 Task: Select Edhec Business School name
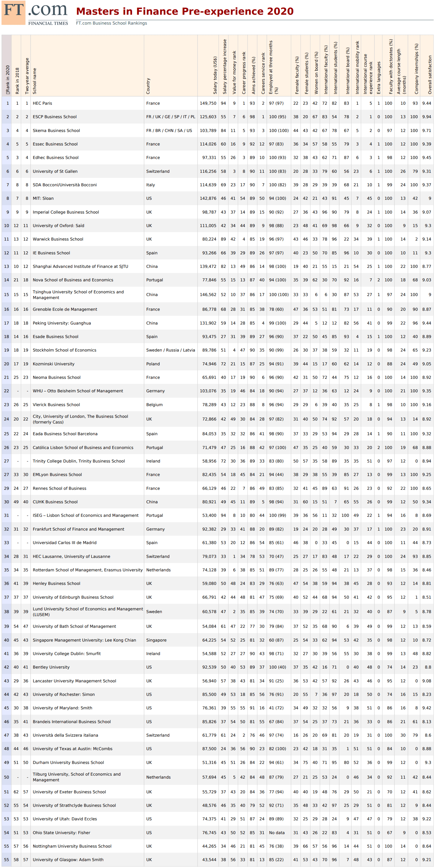point(56,158)
